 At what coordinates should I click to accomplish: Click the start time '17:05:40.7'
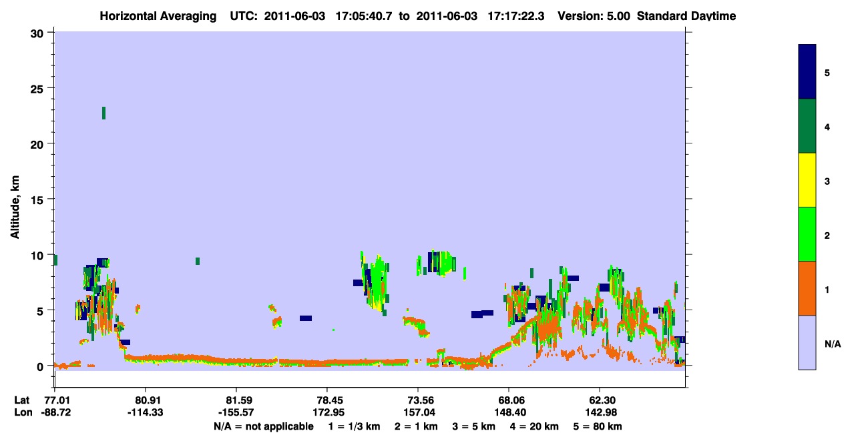tap(365, 16)
